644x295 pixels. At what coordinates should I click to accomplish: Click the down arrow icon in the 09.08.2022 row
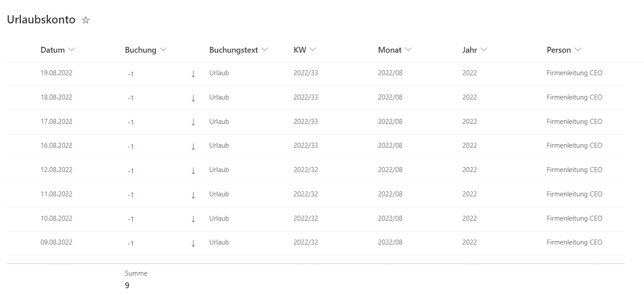click(193, 243)
